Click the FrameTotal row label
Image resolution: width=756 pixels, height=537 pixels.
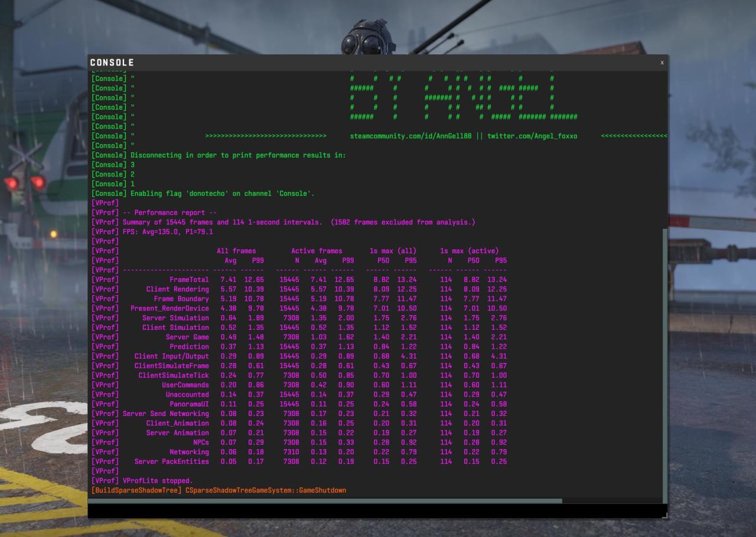(x=189, y=280)
